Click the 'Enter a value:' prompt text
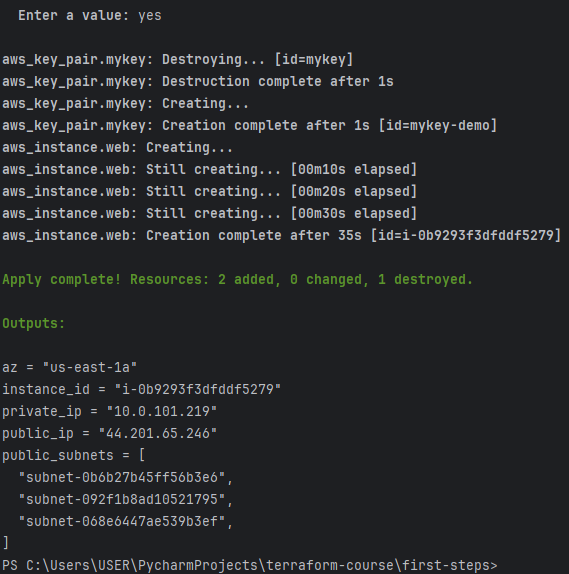 [x=74, y=16]
